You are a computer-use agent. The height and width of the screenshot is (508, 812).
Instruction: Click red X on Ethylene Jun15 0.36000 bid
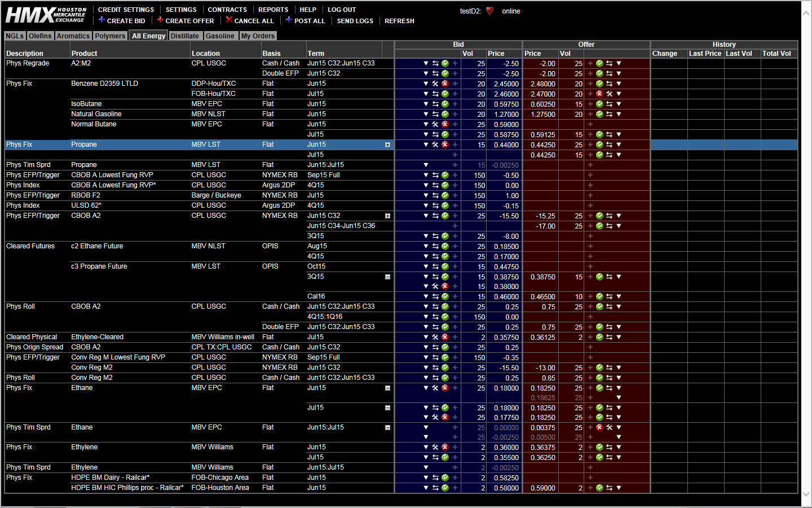445,447
